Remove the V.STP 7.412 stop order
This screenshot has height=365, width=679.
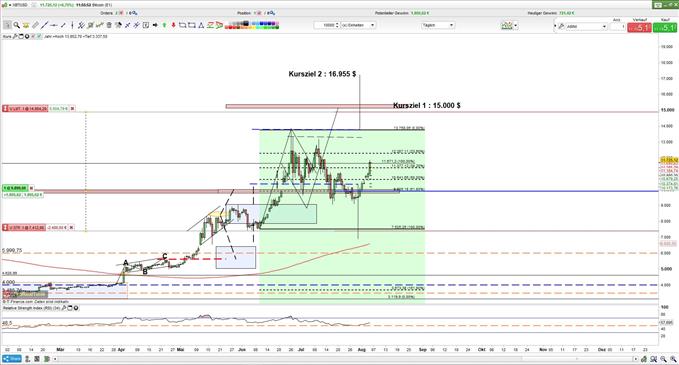pos(71,227)
